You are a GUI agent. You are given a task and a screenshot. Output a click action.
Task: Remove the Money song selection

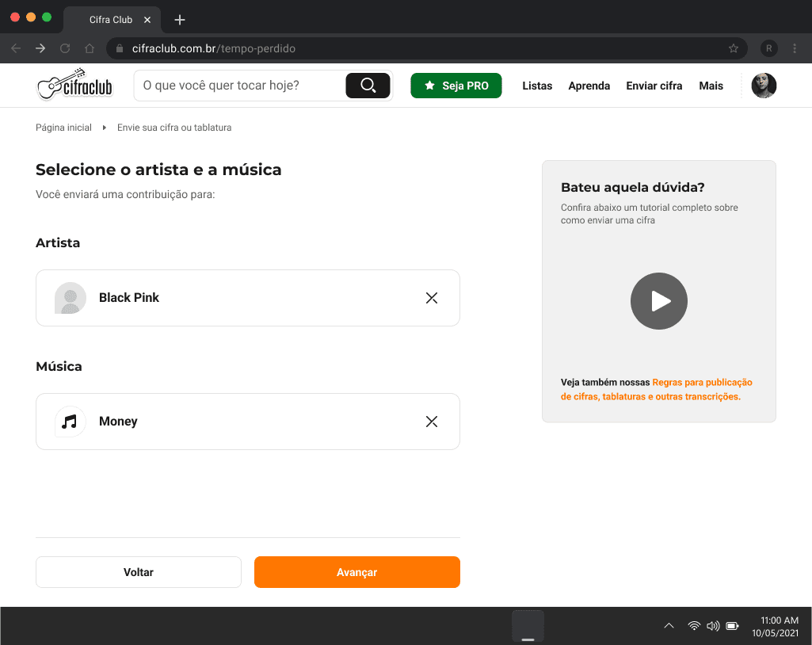(x=432, y=422)
